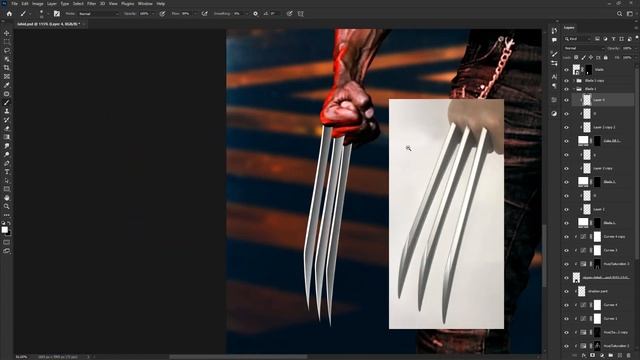Open the Comments panel icon

[554, 40]
